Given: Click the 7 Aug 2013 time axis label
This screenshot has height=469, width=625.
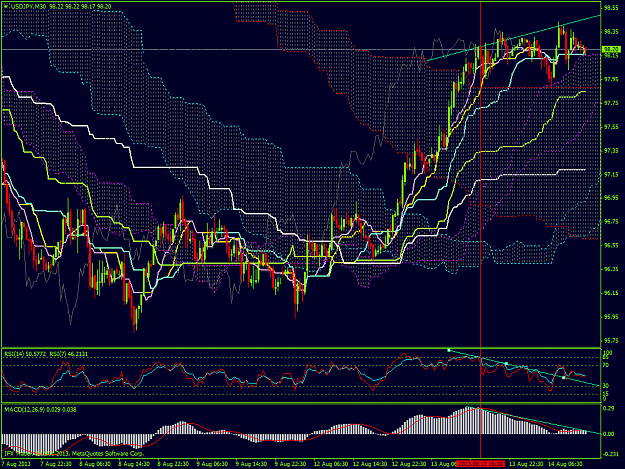Looking at the screenshot, I should tap(16, 464).
